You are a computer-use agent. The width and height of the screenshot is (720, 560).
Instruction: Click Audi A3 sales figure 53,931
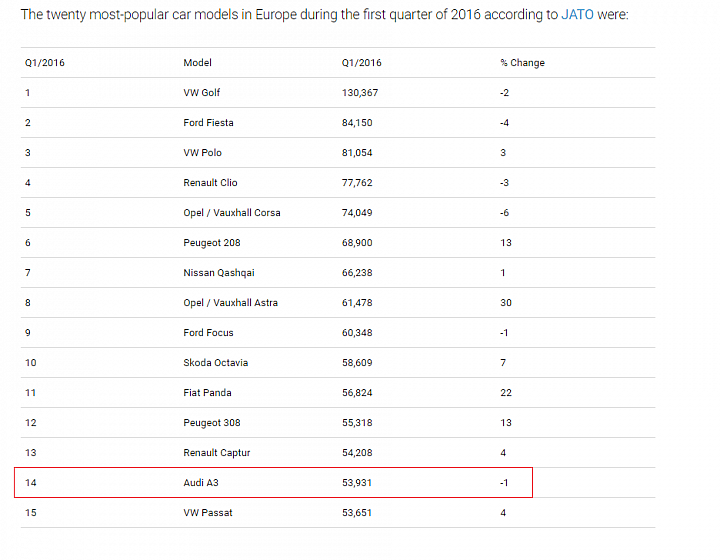coord(357,483)
